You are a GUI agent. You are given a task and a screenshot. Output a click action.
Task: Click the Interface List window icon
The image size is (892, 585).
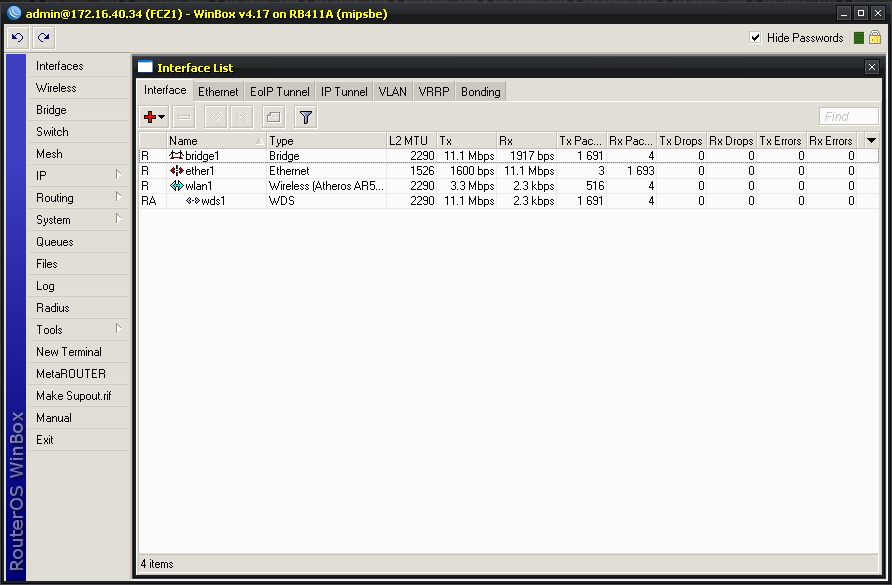point(146,67)
